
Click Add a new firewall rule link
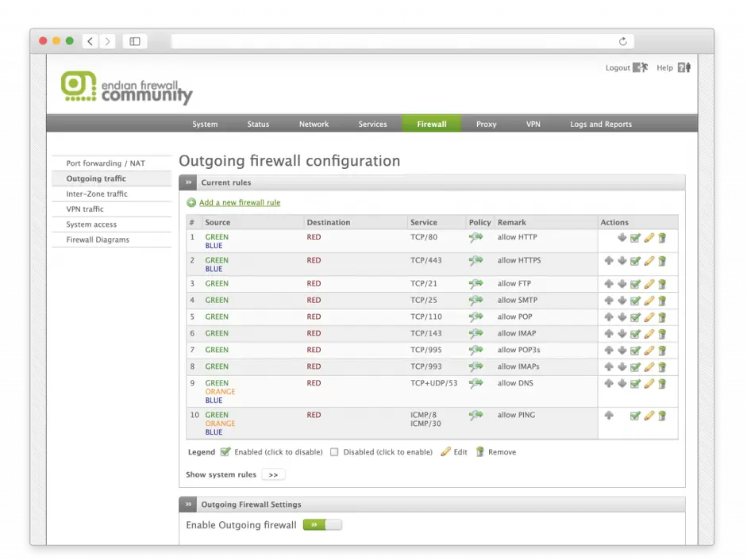pos(239,203)
